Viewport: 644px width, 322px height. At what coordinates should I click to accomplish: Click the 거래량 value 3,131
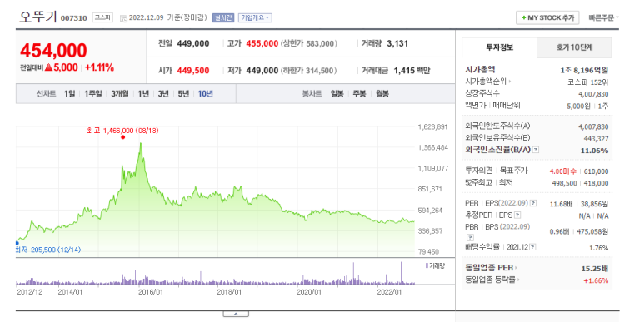point(397,43)
